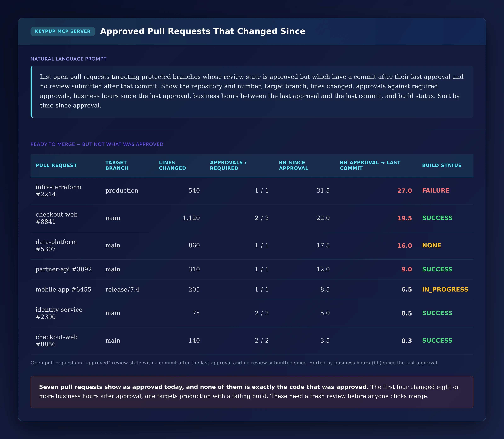Screen dimensions: 504x439
Task: Click the PULL REQUEST column header
Action: 56,165
